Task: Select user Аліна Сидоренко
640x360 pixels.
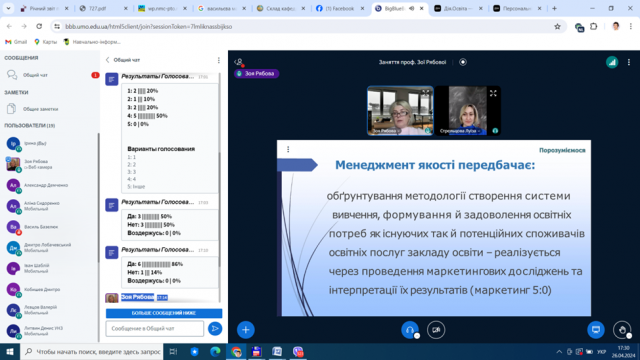Action: [x=51, y=206]
